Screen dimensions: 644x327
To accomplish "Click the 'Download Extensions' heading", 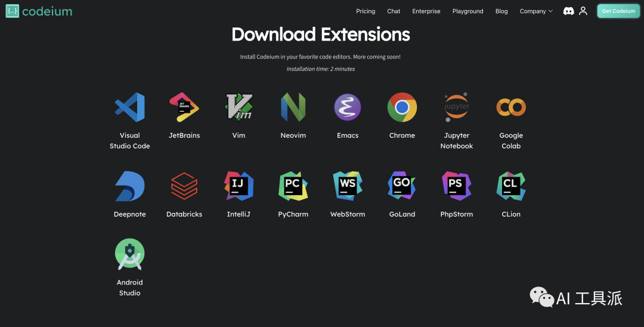I will click(321, 35).
